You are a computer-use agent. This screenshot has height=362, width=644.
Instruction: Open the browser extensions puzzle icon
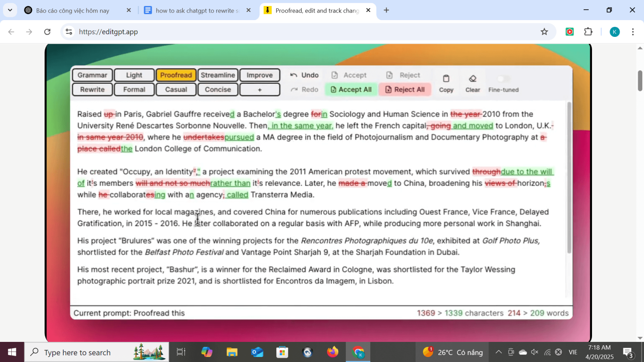(588, 31)
